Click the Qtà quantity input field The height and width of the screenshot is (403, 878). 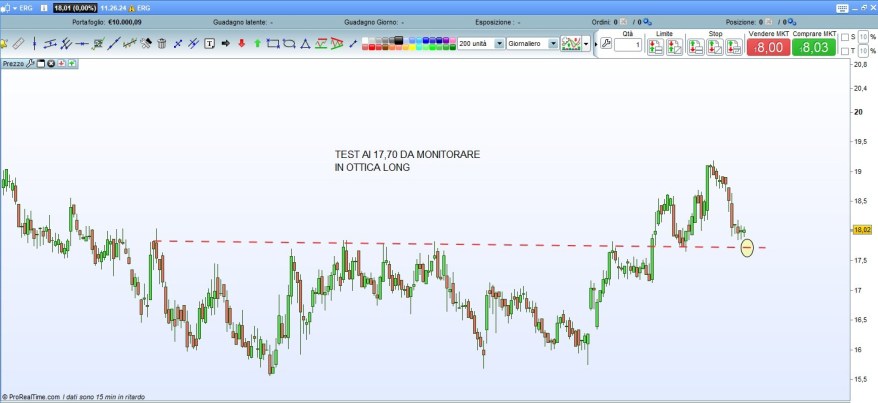point(628,45)
